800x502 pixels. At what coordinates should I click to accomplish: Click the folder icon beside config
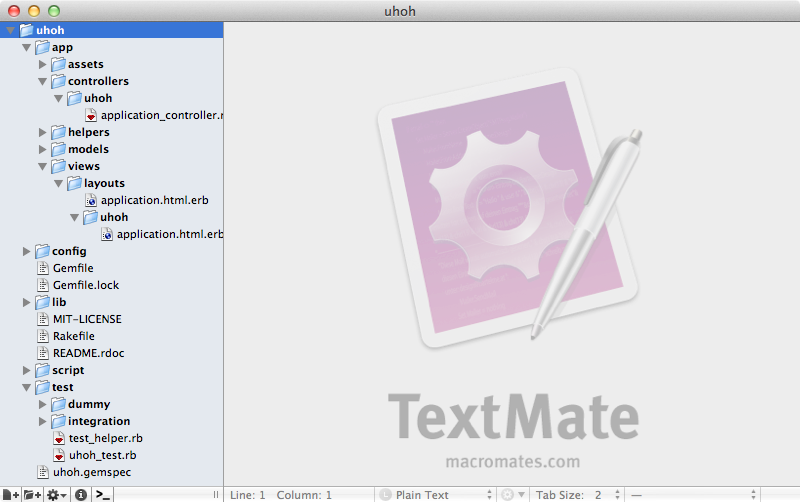(42, 251)
